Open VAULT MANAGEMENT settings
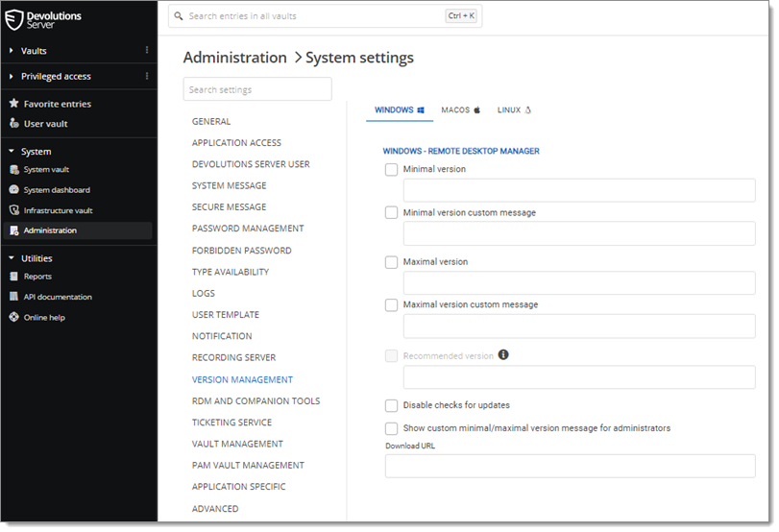 click(237, 444)
